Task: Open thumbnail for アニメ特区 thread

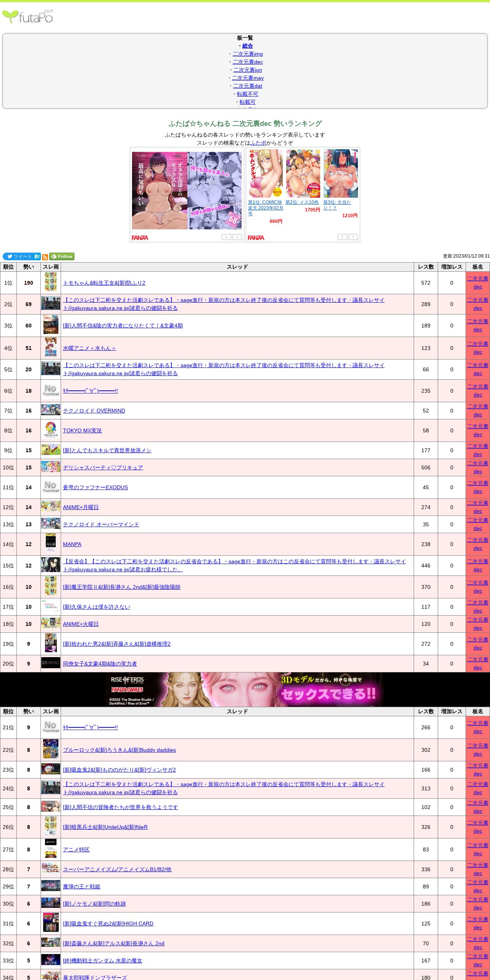Action: [x=51, y=848]
